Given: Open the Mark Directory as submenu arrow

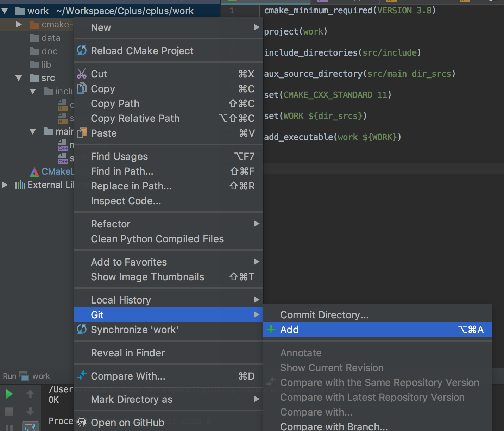Looking at the screenshot, I should pos(257,399).
